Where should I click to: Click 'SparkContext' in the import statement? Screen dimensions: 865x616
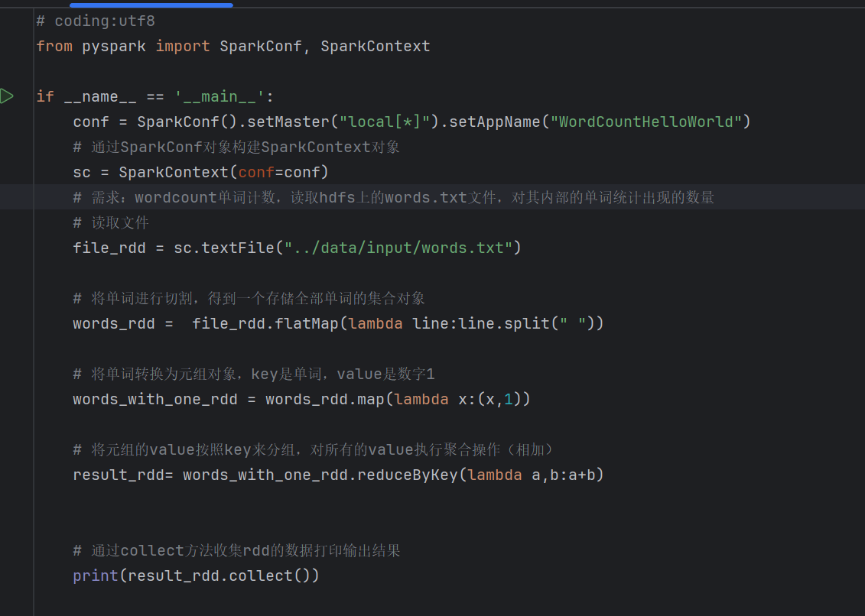tap(375, 47)
